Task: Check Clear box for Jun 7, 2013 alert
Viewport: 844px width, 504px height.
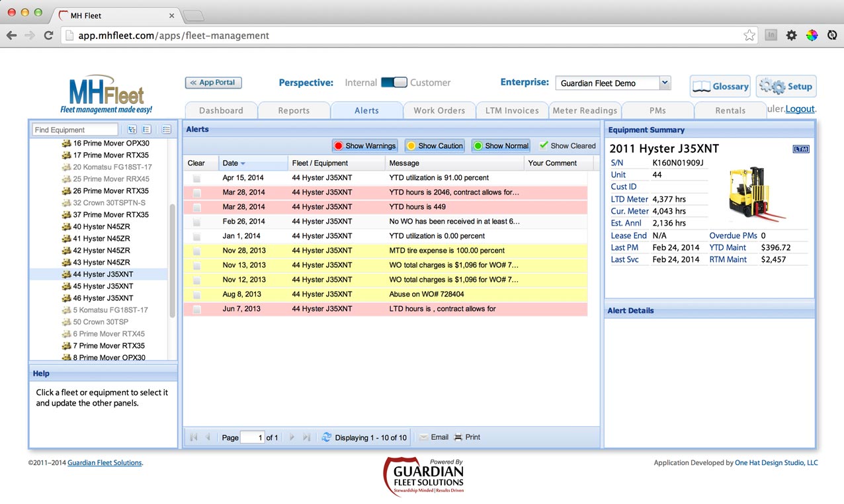Action: pos(196,309)
